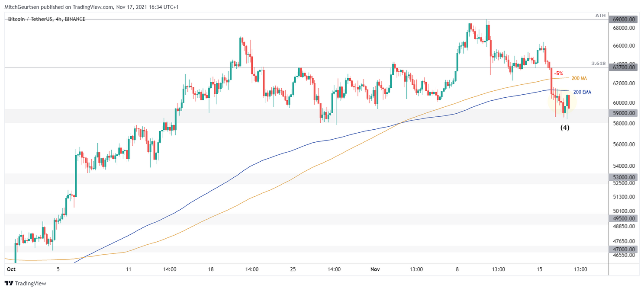Click the 63700.00 price tag

(624, 67)
